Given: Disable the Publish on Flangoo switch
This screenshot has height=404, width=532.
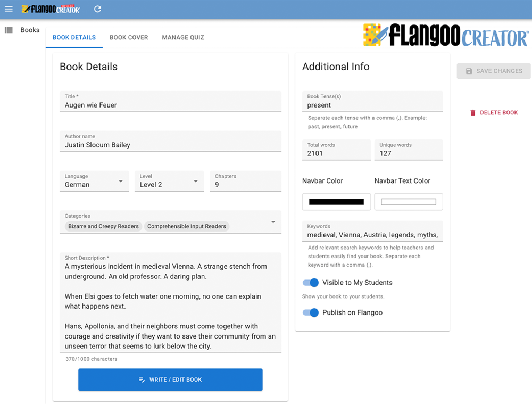Looking at the screenshot, I should (311, 312).
